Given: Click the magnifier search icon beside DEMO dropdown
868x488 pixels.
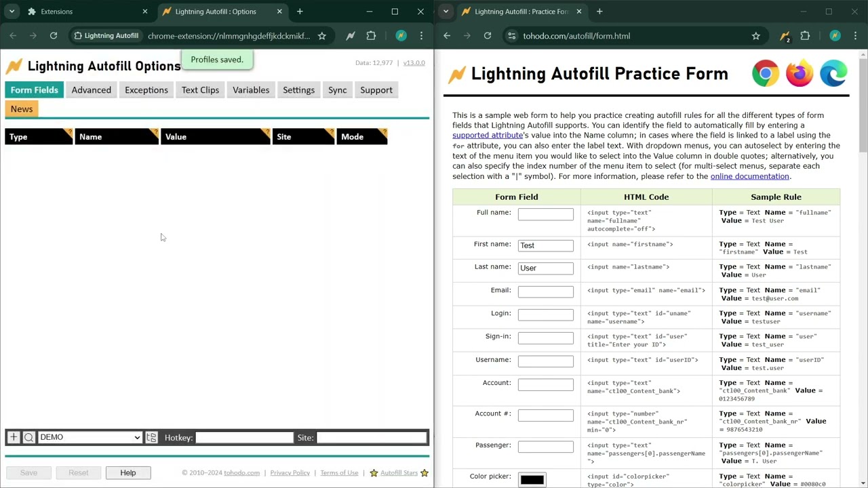Looking at the screenshot, I should (x=28, y=437).
